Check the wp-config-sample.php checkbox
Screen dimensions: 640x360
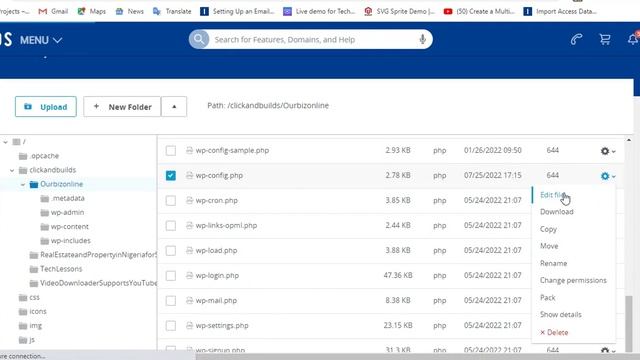click(171, 151)
